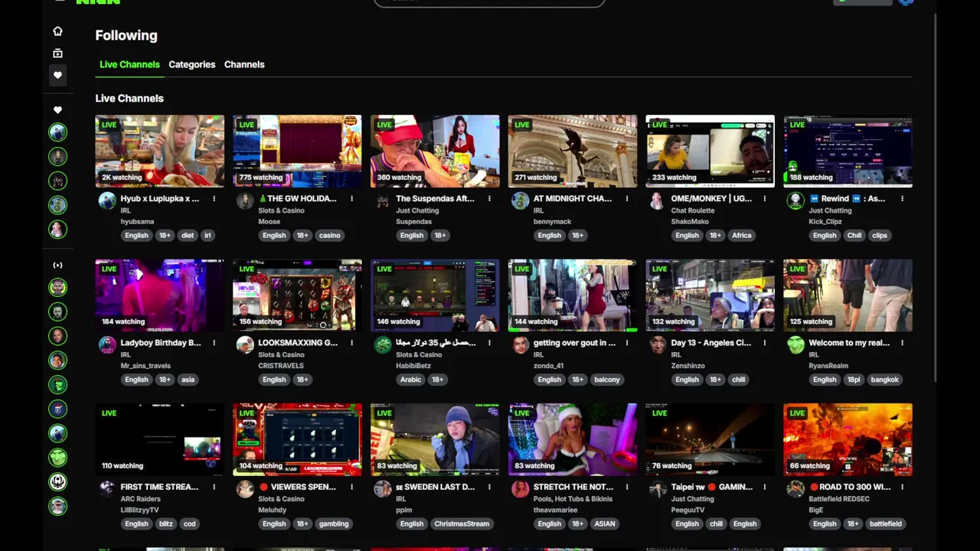Viewport: 980px width, 551px height.
Task: Open Welcome to my real... stream title
Action: [849, 343]
